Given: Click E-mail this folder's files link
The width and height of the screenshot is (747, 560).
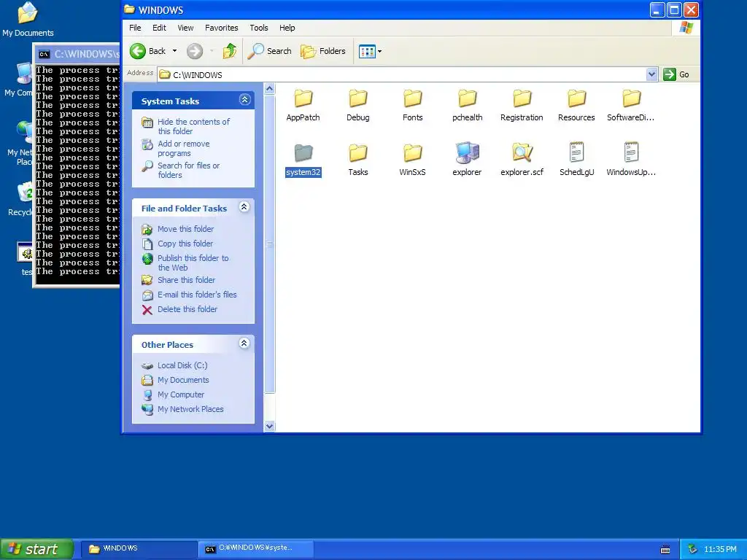Looking at the screenshot, I should [197, 295].
